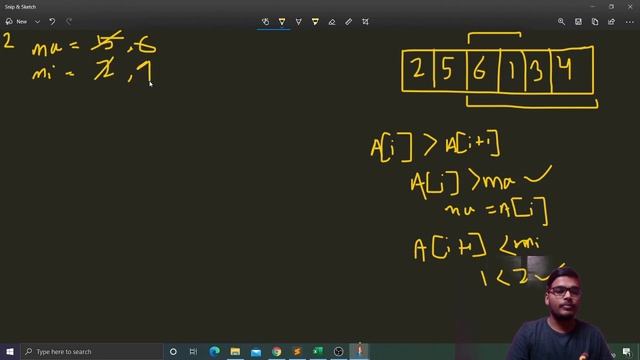Open Task View on the taskbar
The height and width of the screenshot is (360, 640).
click(x=193, y=351)
